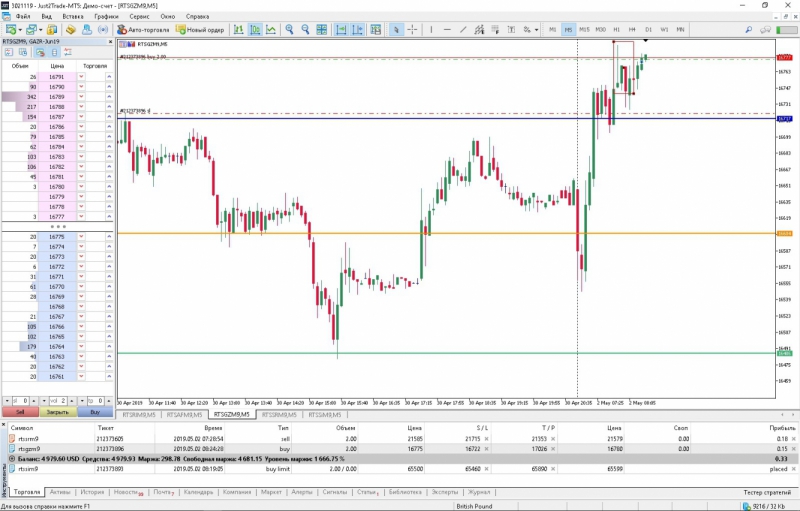
Task: Click the blue Buy button
Action: pos(95,412)
